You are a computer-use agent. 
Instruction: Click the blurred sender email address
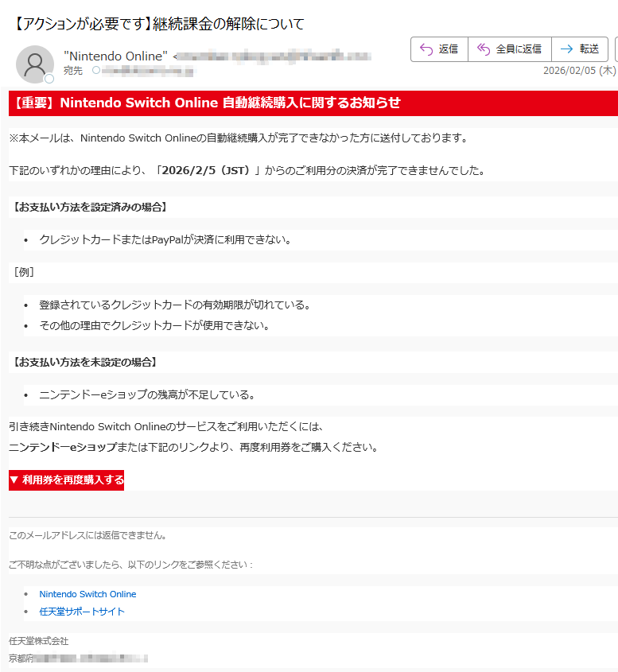tap(274, 56)
